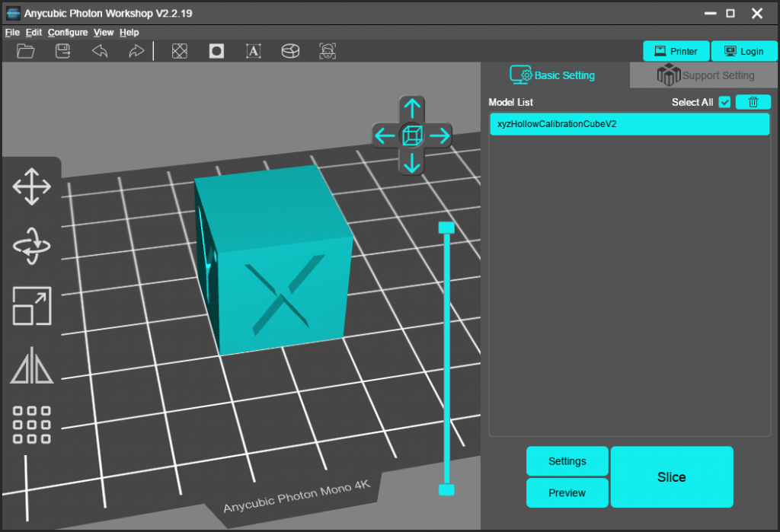This screenshot has height=532, width=780.
Task: Open the split model tool
Action: tap(290, 51)
